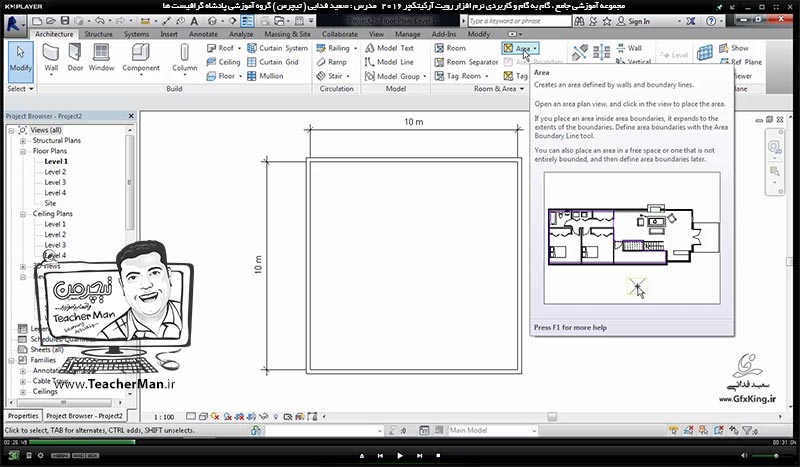This screenshot has width=800, height=467.
Task: Open the Structure ribbon tab
Action: tap(98, 34)
